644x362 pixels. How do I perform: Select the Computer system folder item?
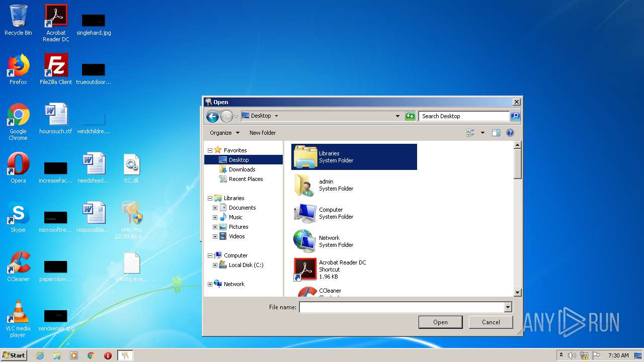coord(354,213)
